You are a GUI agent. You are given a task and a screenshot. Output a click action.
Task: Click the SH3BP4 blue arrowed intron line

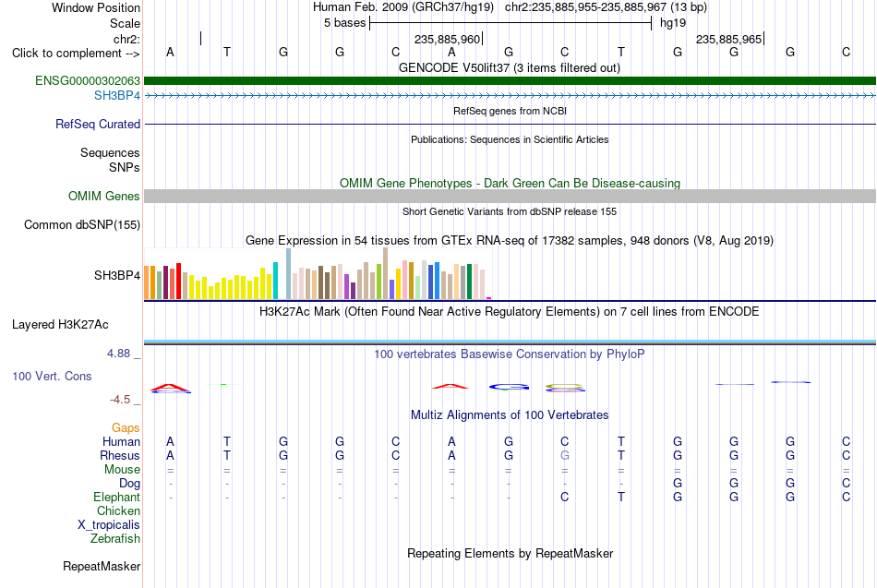point(510,96)
